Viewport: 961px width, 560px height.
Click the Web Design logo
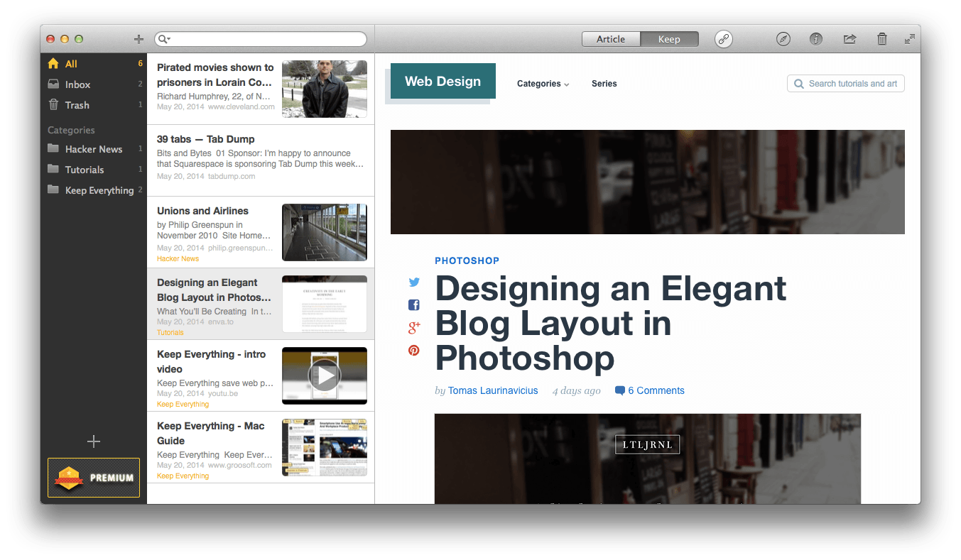[443, 81]
